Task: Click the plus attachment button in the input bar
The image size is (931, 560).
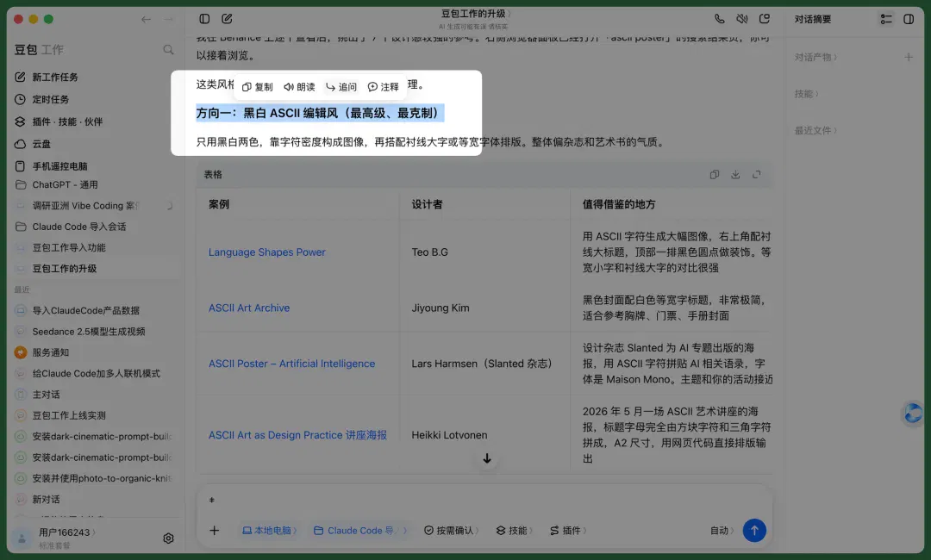Action: pyautogui.click(x=215, y=531)
